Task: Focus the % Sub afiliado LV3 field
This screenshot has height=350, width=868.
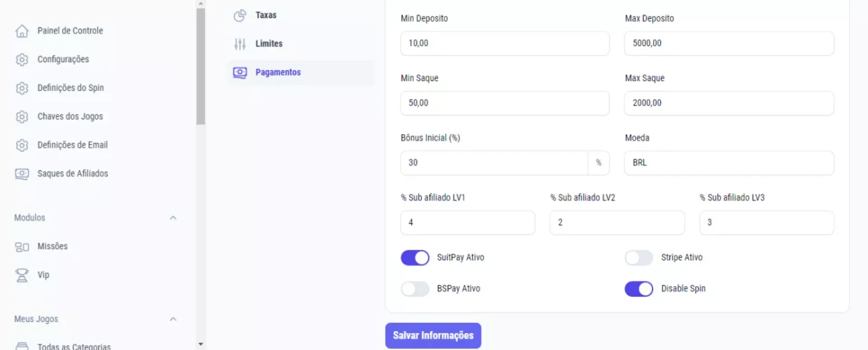Action: (767, 222)
